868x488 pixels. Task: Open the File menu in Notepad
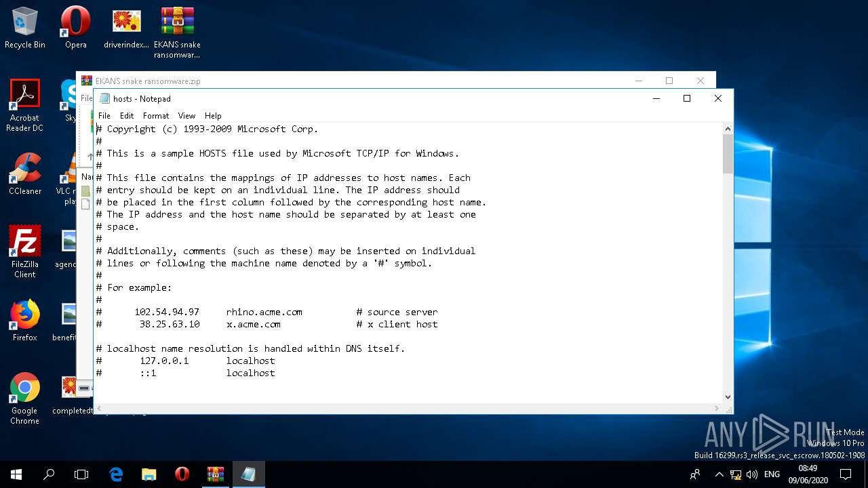104,116
